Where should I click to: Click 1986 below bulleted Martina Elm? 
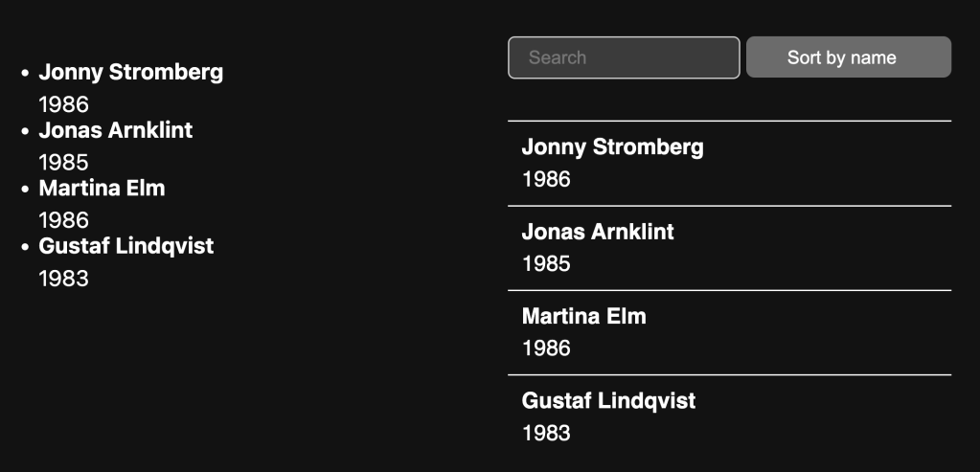(63, 220)
